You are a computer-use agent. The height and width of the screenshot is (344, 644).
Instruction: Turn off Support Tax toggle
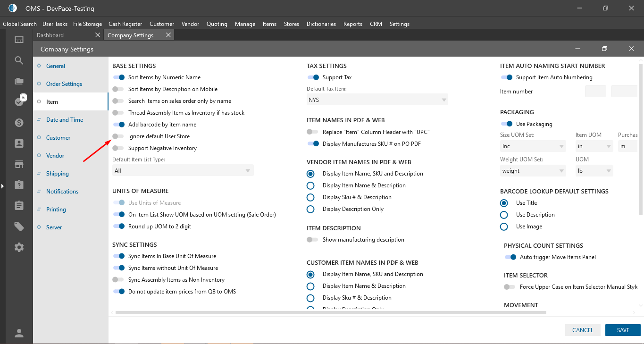pyautogui.click(x=313, y=77)
